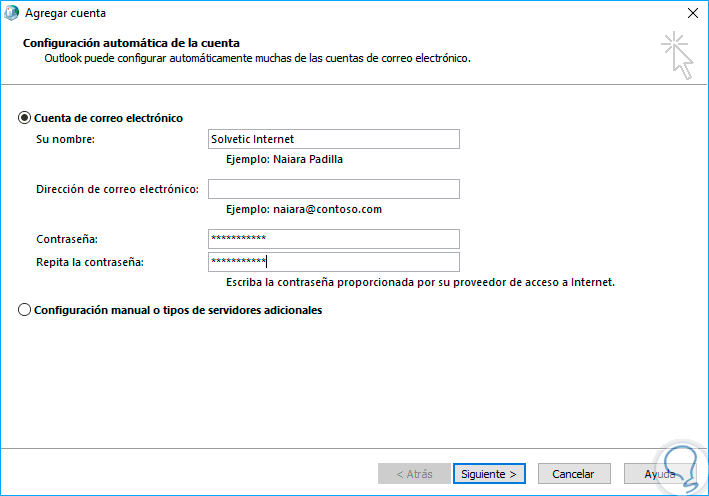Image resolution: width=709 pixels, height=496 pixels.
Task: Click the Contraseña: label text
Action: [67, 239]
